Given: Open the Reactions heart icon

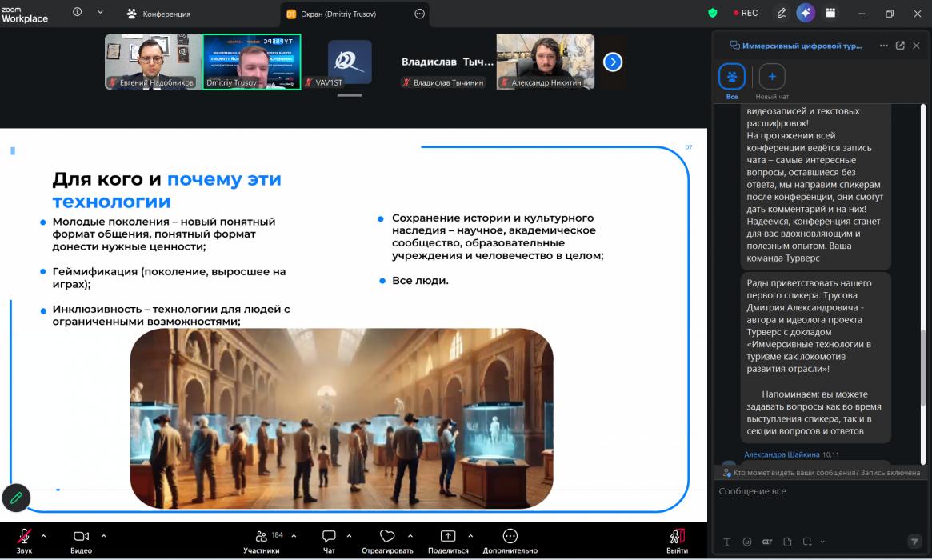Looking at the screenshot, I should coord(387,536).
